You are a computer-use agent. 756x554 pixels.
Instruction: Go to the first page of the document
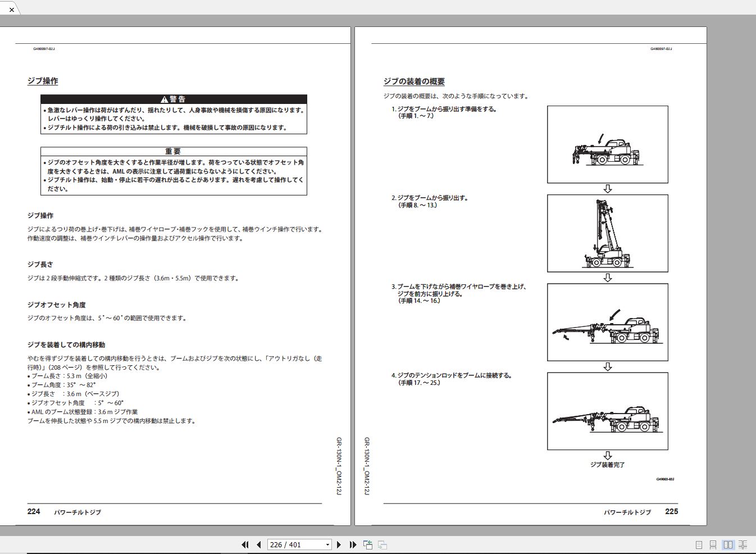[245, 544]
